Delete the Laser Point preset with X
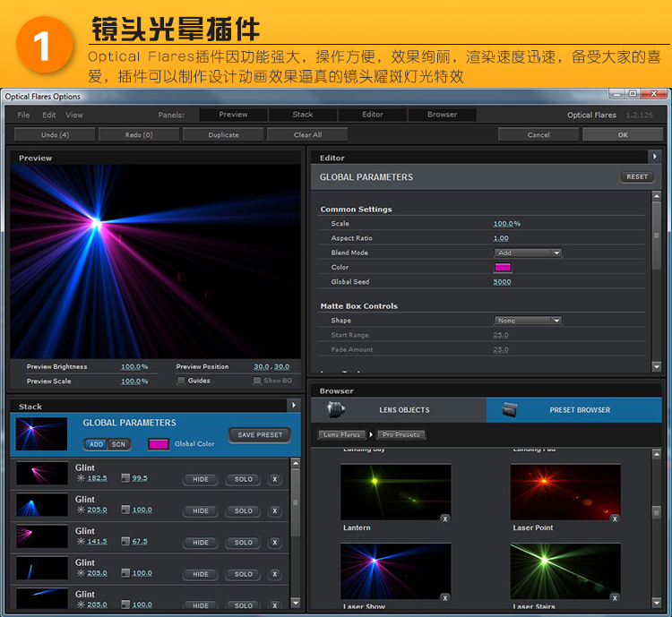Screen dimensions: 672x617 [x=615, y=518]
